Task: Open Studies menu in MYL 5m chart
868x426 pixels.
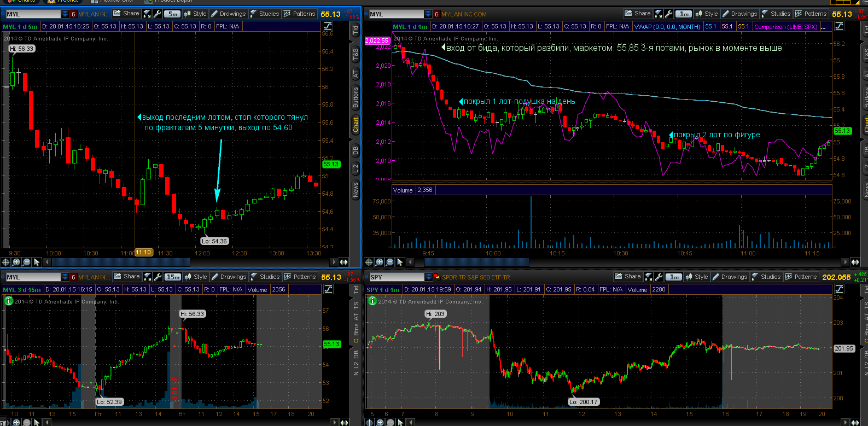Action: [x=264, y=14]
